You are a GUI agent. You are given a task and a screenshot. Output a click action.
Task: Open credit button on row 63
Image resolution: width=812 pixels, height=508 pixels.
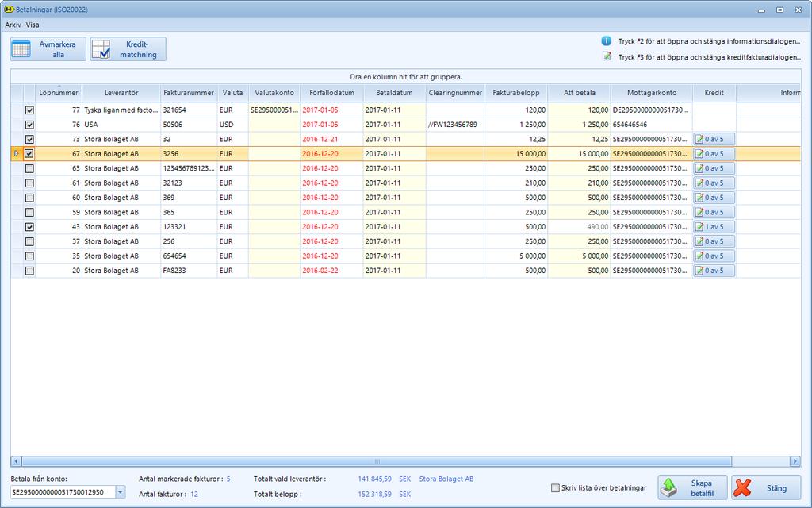coord(714,168)
